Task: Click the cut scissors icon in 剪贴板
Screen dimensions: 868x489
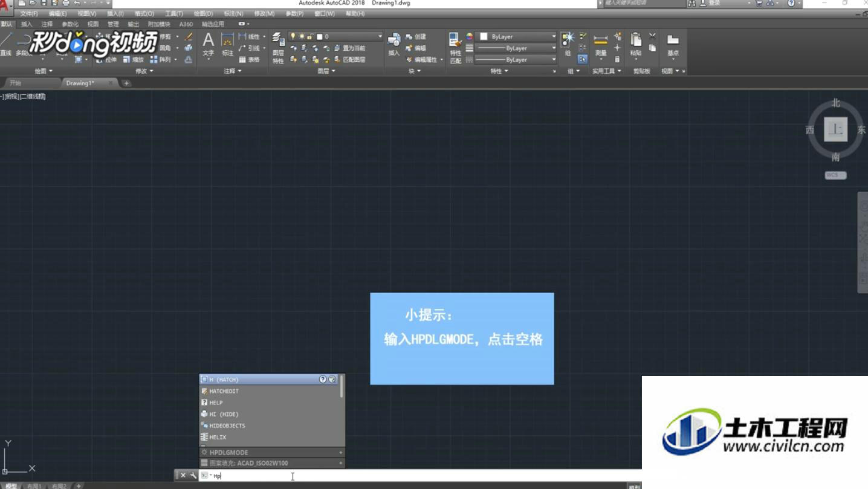Action: pos(652,36)
